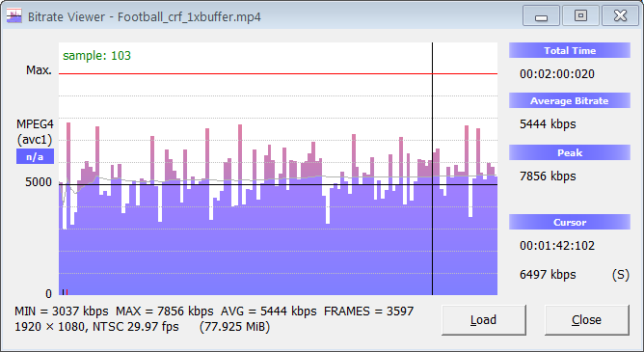Image resolution: width=644 pixels, height=352 pixels.
Task: Click the Cursor header label
Action: [569, 222]
